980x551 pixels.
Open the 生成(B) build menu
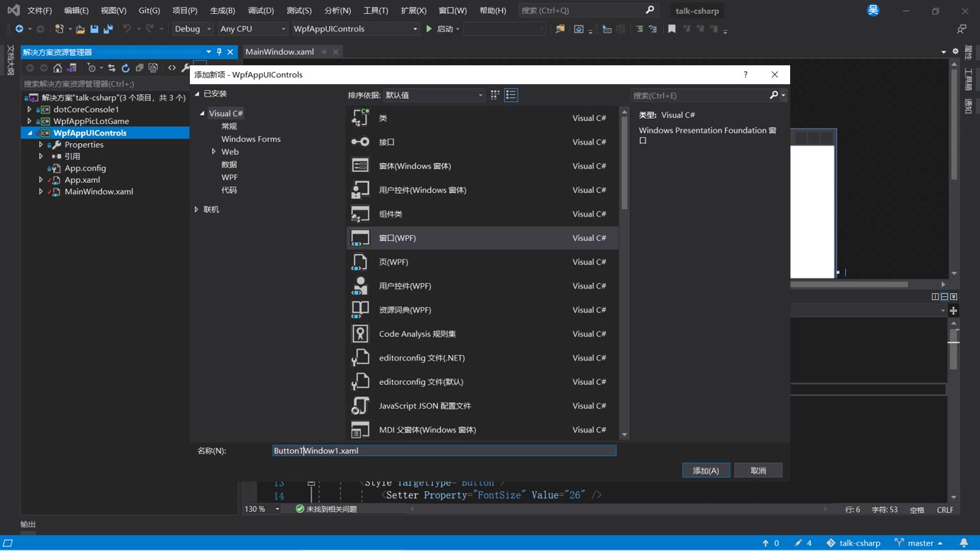[x=223, y=11]
